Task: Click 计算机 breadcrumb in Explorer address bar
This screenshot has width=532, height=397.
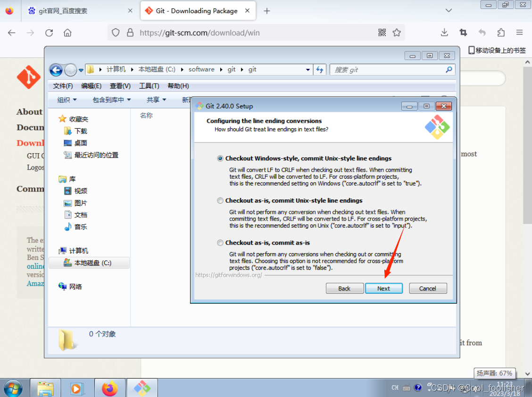Action: (116, 69)
